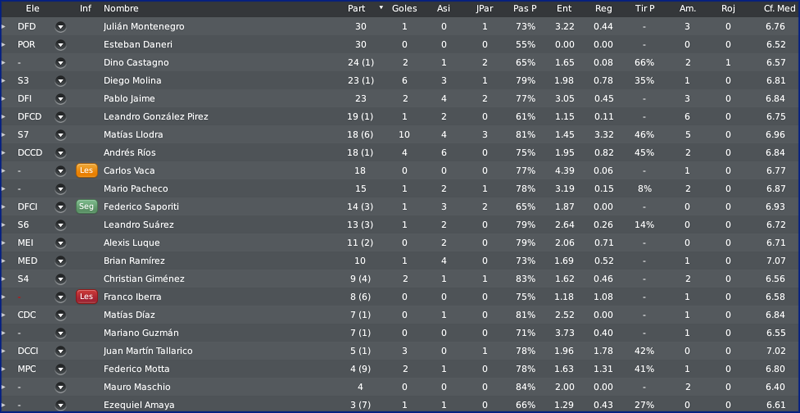Open player Christian Giménez
This screenshot has width=800, height=413.
click(144, 279)
